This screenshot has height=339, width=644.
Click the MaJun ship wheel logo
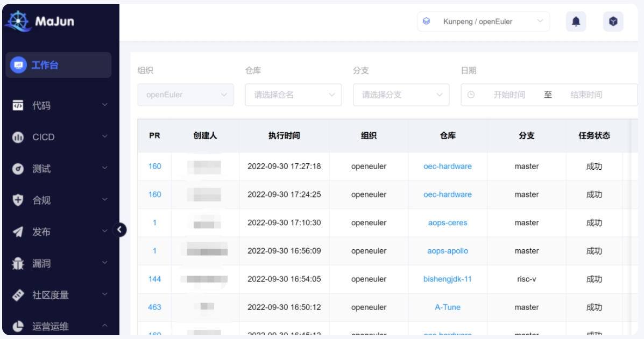(x=18, y=22)
